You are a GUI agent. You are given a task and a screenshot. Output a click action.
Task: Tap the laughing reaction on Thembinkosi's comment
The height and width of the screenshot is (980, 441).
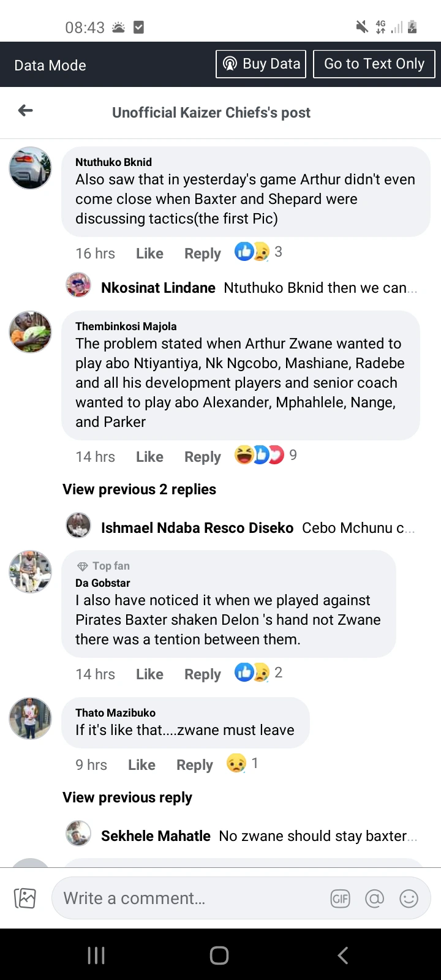[244, 455]
